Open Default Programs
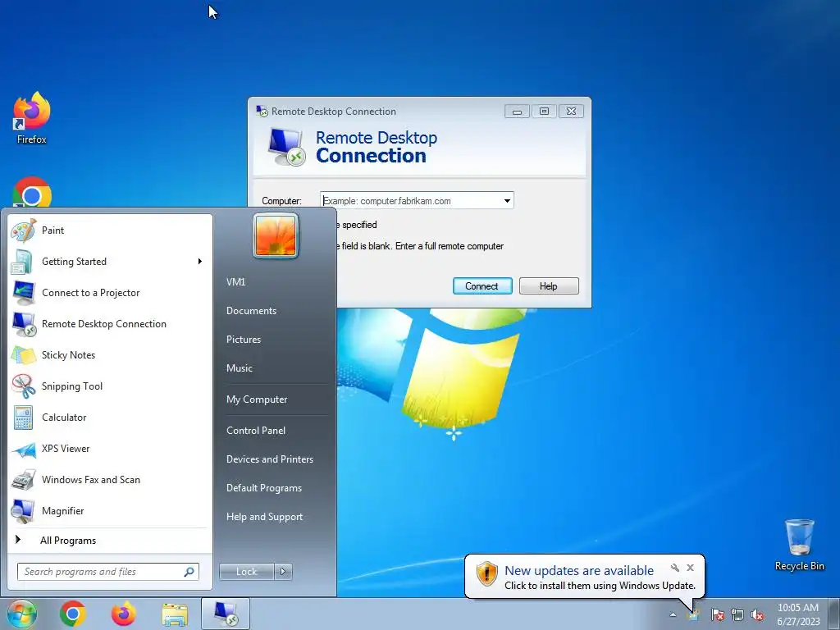 pyautogui.click(x=264, y=488)
